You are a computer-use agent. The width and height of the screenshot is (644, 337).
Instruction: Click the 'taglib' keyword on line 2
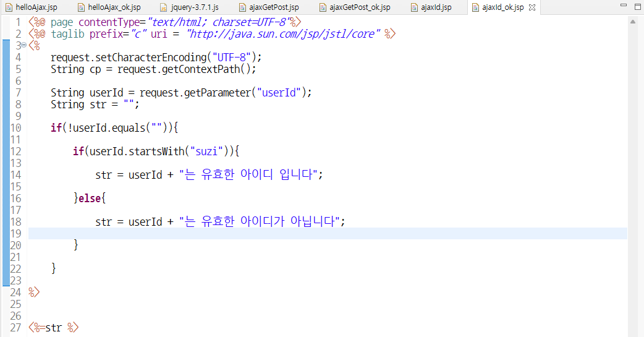point(67,33)
